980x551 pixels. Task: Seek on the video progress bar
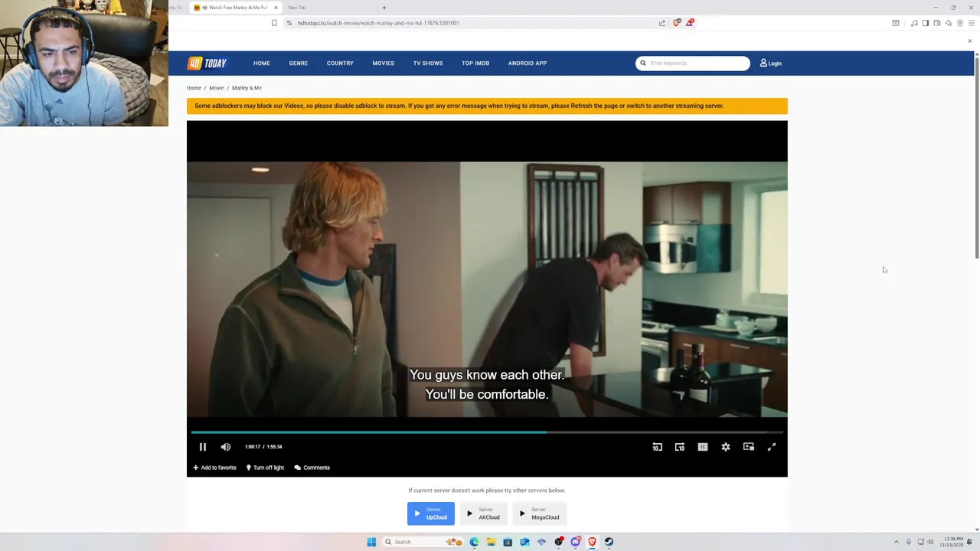pyautogui.click(x=487, y=432)
